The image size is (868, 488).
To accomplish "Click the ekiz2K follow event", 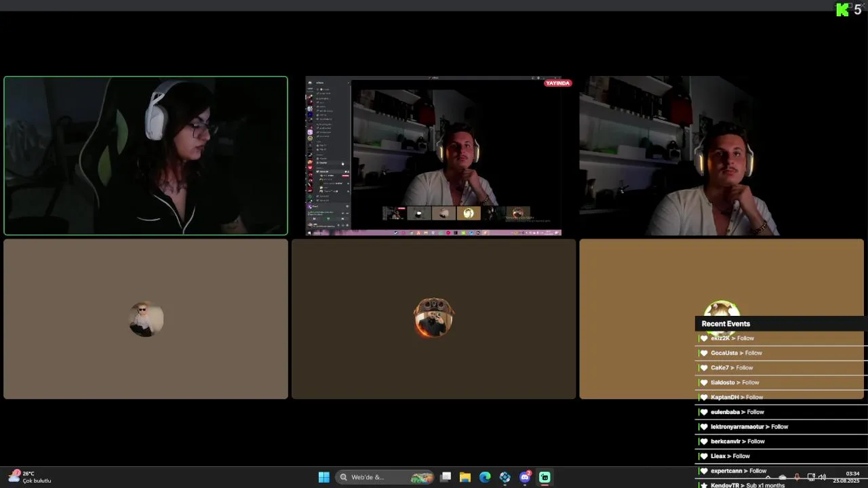I will click(781, 338).
